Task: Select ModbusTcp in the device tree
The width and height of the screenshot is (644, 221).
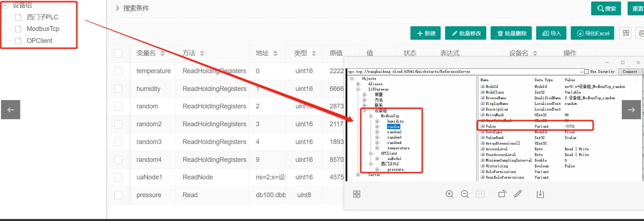Action: pos(43,29)
